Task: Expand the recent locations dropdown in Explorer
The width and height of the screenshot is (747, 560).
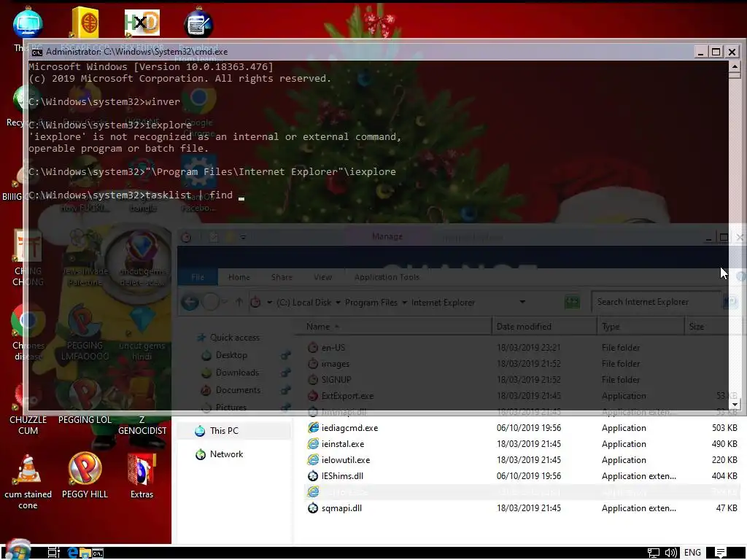Action: [225, 303]
